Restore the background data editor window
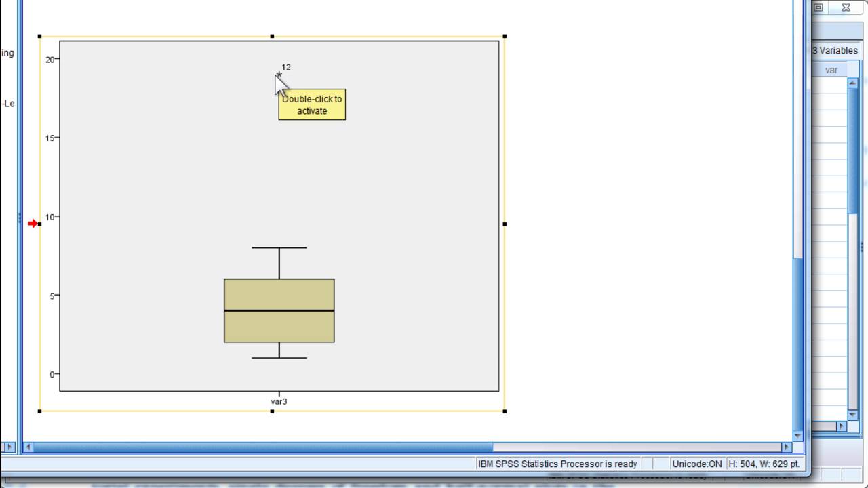The height and width of the screenshot is (488, 868). point(818,7)
